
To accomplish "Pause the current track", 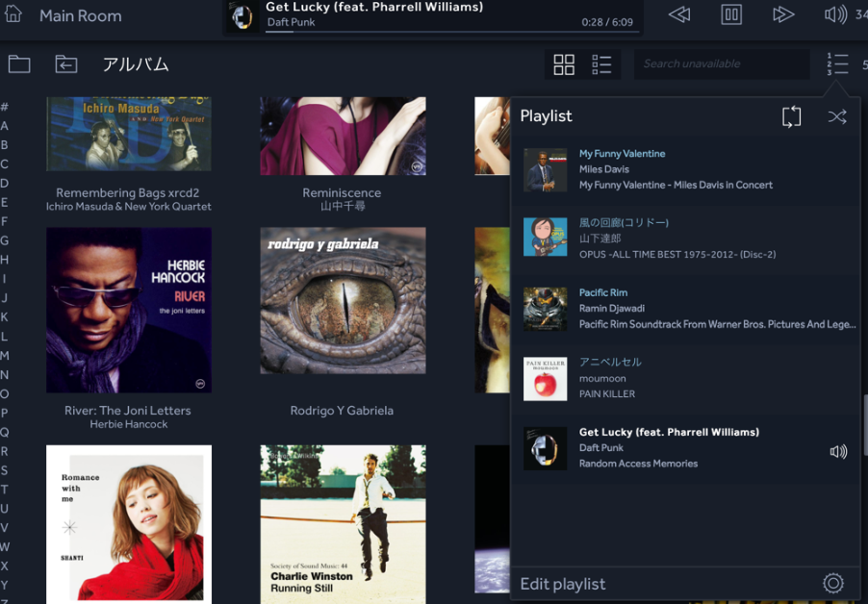I will pos(731,14).
